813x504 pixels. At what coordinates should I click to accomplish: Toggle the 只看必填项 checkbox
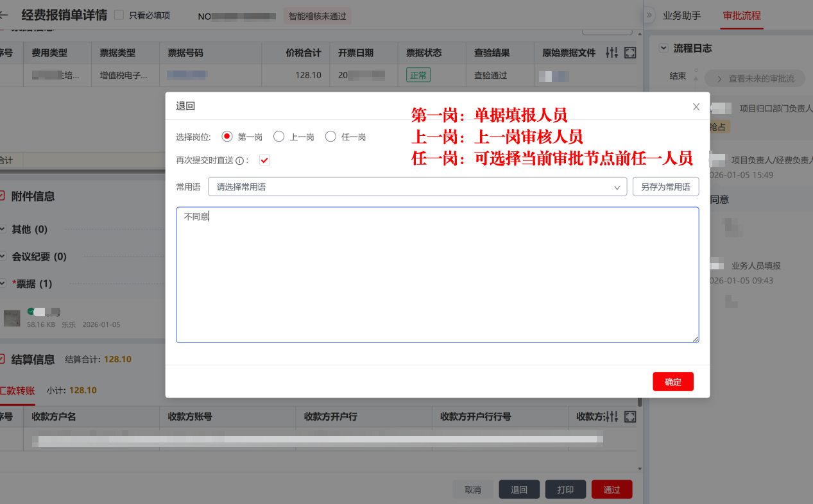point(119,15)
